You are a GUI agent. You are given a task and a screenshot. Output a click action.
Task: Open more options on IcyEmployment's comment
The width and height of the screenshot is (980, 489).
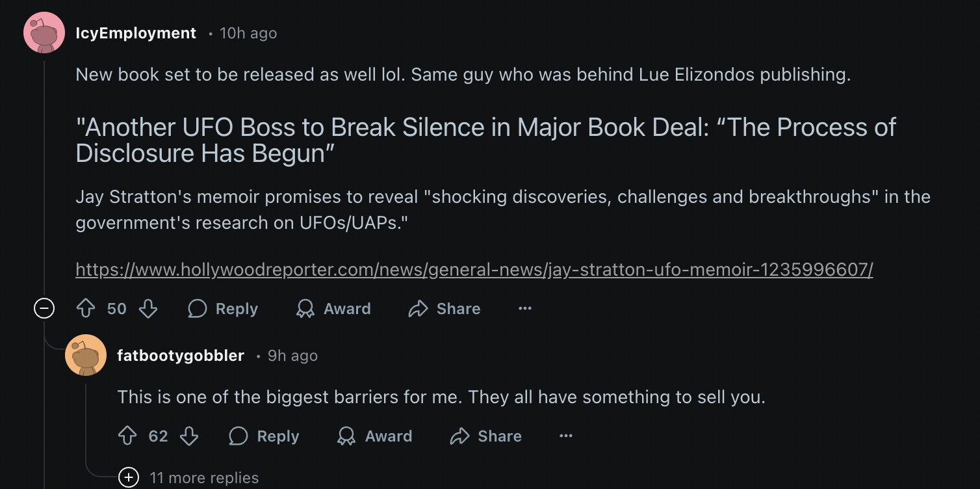coord(525,308)
